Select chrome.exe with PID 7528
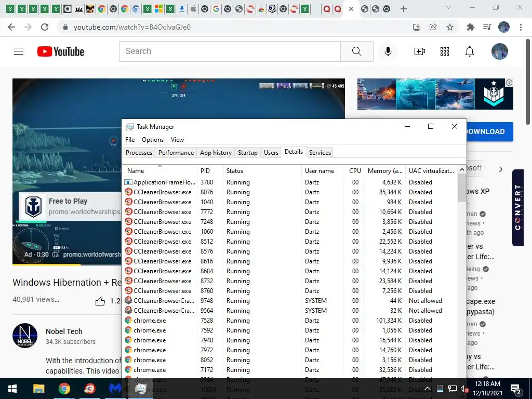 tap(290, 320)
